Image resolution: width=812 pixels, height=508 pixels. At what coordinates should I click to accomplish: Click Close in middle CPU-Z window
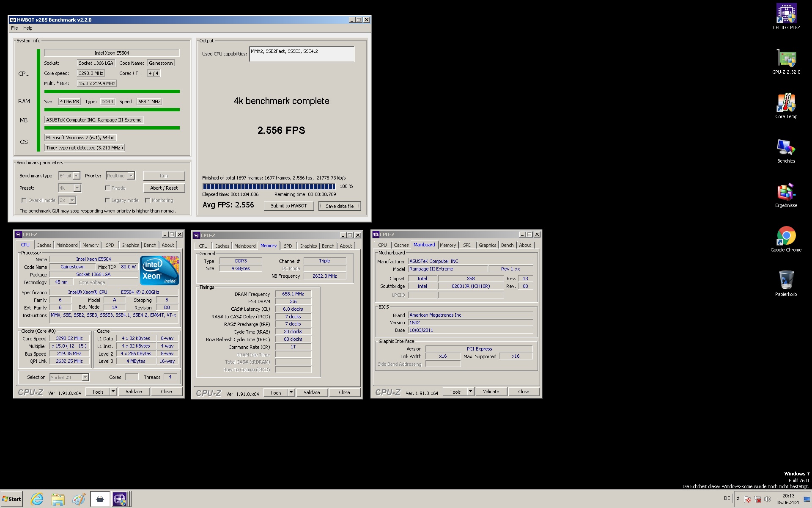click(x=344, y=392)
